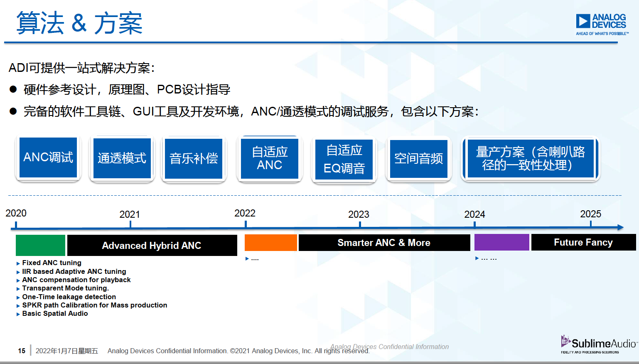Click the 2024 timeline marker
639x364 pixels.
click(474, 224)
